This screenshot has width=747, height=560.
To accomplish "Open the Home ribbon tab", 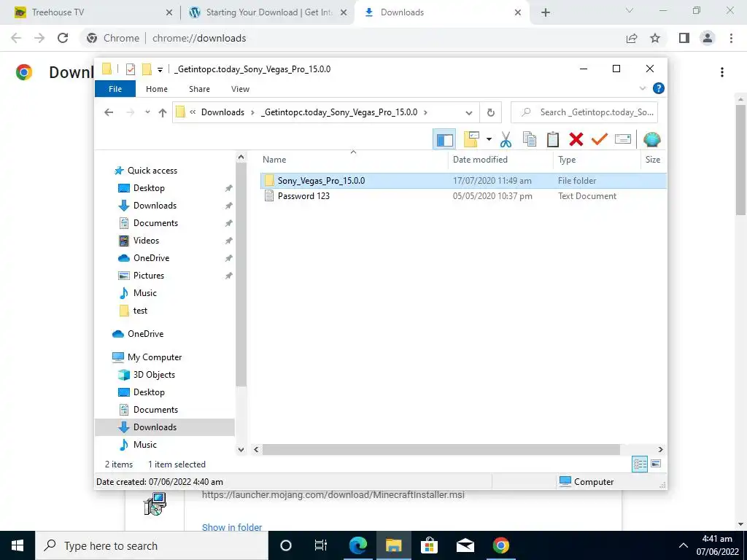I will click(x=157, y=89).
